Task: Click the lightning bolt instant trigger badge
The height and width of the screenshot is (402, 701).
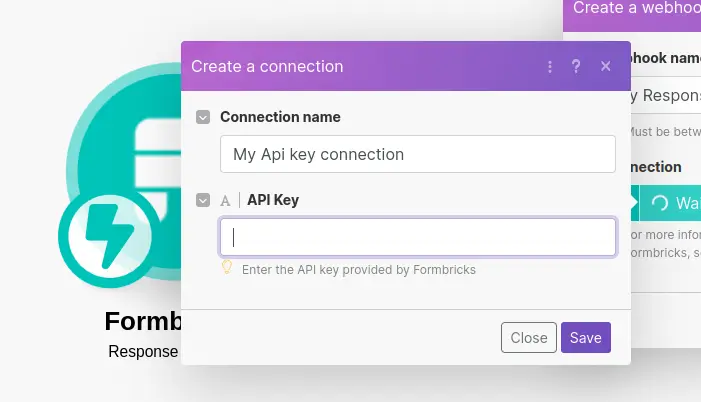Action: pyautogui.click(x=104, y=239)
